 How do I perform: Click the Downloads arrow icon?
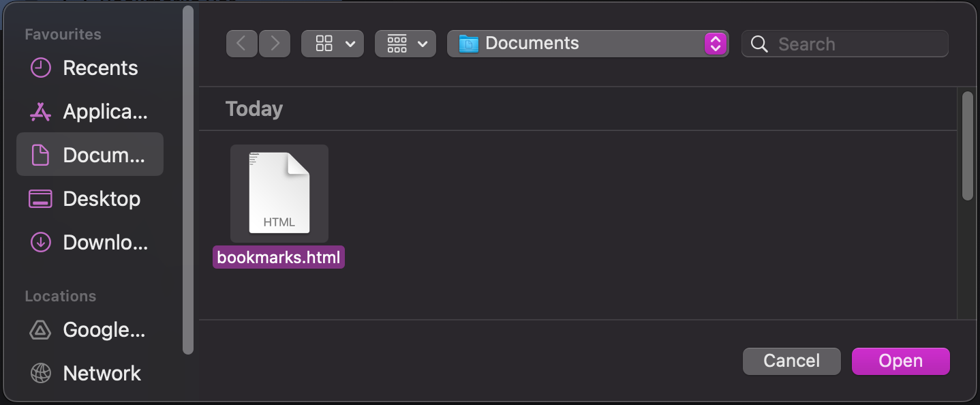click(41, 243)
